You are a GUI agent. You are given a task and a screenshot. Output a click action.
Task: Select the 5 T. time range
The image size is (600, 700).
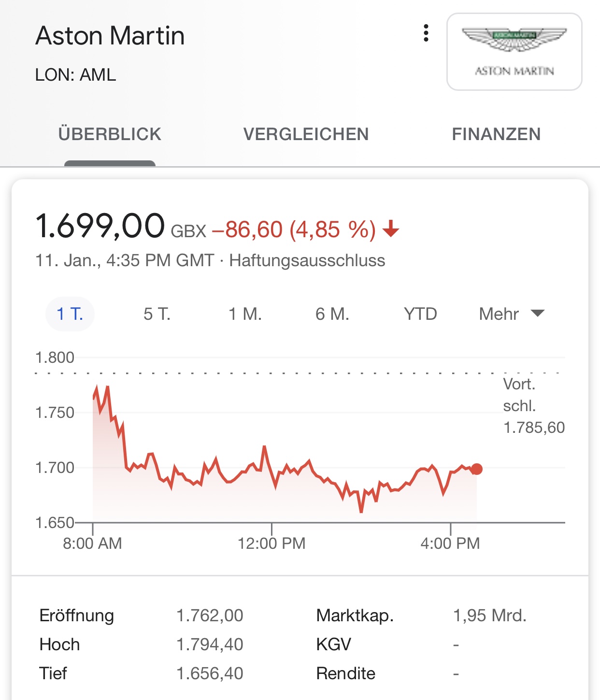pyautogui.click(x=157, y=314)
